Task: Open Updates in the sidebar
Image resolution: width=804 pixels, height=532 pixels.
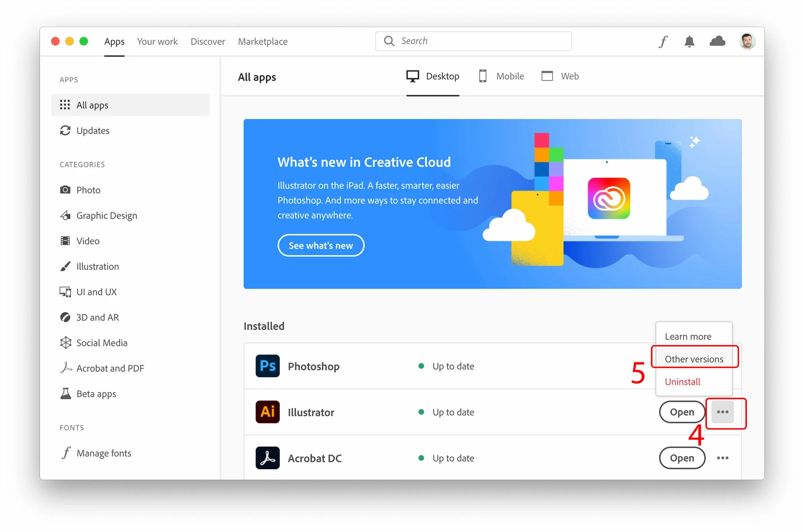Action: click(x=92, y=130)
